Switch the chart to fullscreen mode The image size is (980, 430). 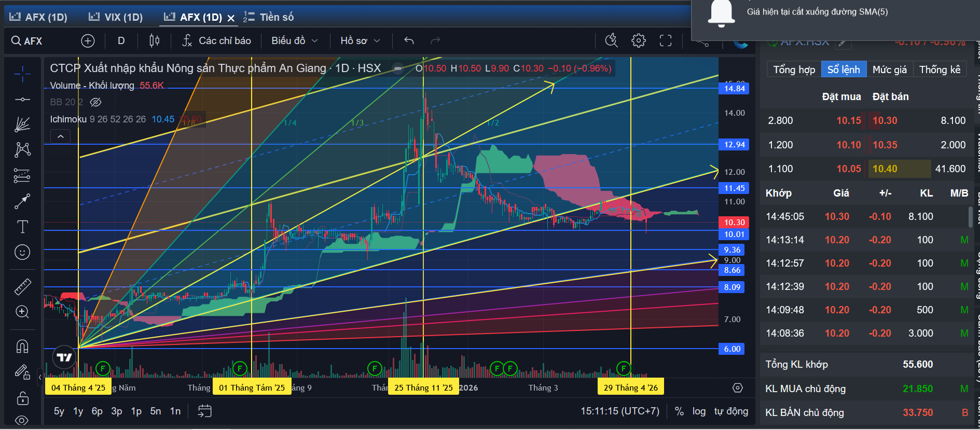click(666, 41)
